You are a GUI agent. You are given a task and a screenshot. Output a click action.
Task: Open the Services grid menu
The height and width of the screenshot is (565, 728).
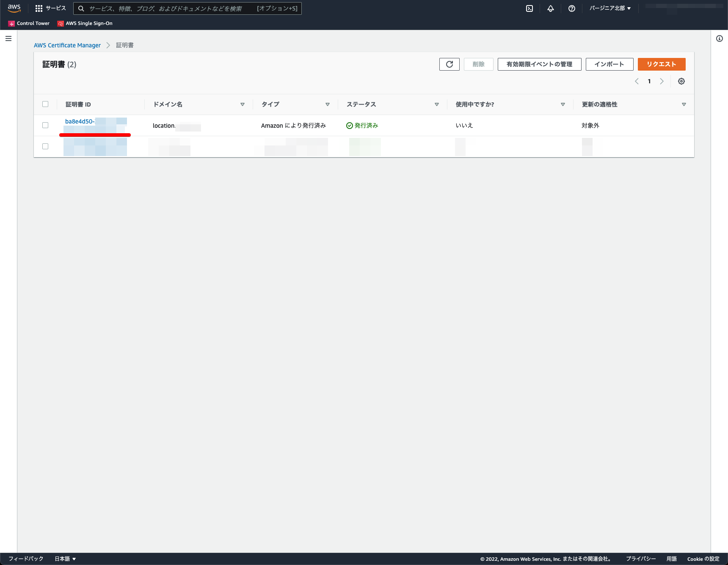coord(50,8)
